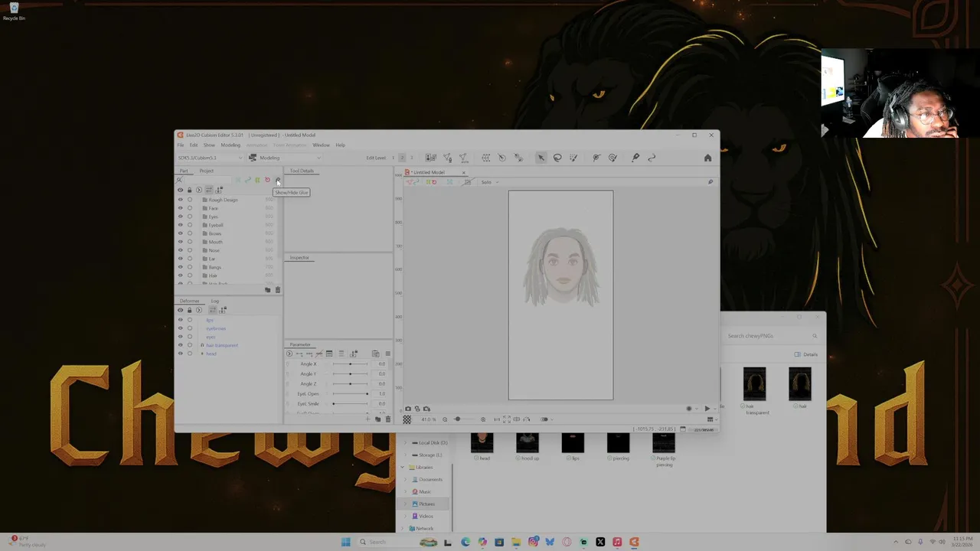
Task: Click the Show/Hide Glue icon in Part panel
Action: point(277,180)
